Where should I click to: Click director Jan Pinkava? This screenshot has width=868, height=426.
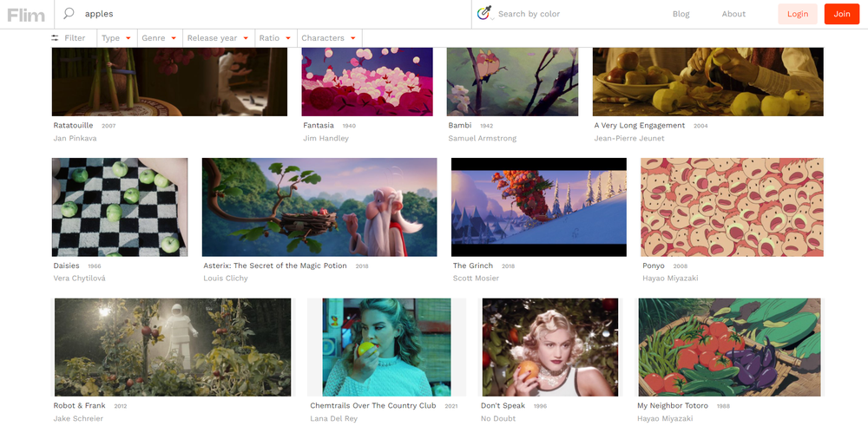pyautogui.click(x=75, y=138)
